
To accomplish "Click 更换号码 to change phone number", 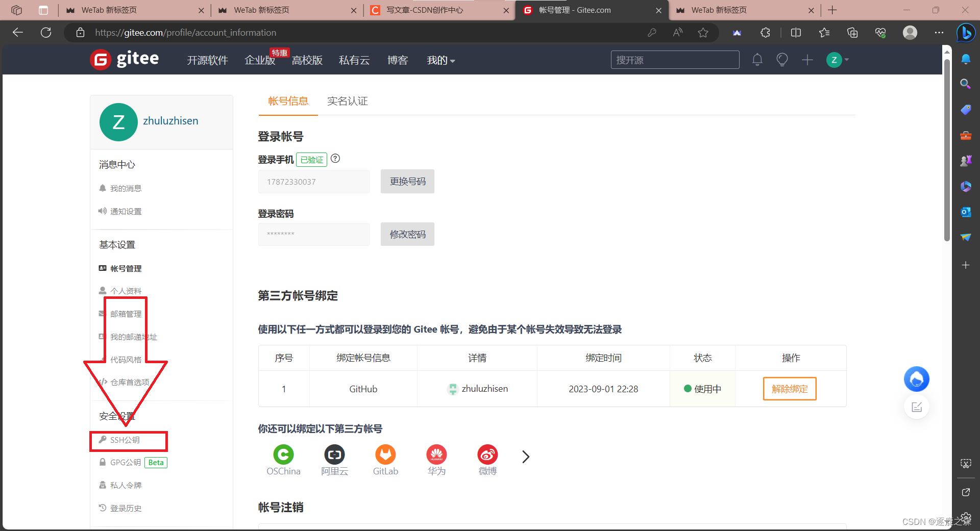I will (407, 181).
